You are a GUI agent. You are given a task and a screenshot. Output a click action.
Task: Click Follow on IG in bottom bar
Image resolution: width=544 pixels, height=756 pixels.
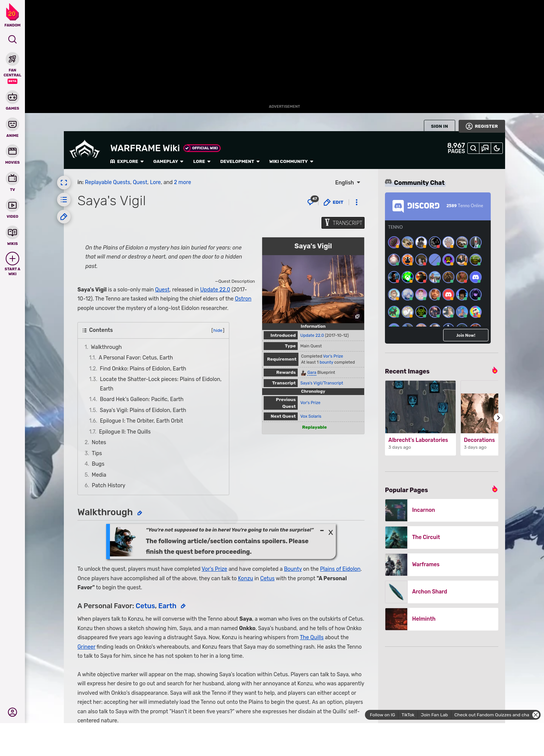pos(382,715)
